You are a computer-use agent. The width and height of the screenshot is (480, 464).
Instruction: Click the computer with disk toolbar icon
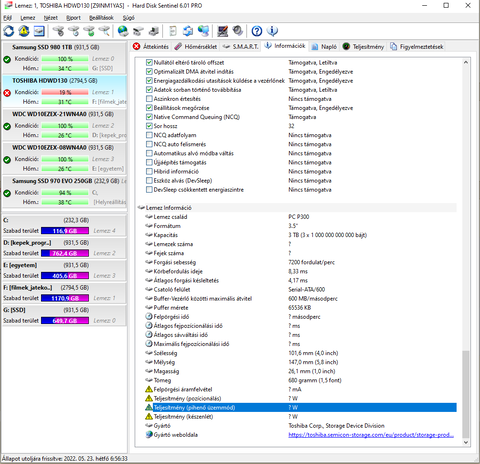(x=154, y=31)
